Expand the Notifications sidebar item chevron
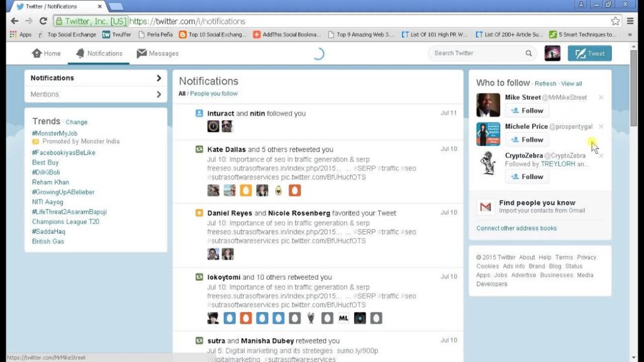644x362 pixels. click(159, 78)
